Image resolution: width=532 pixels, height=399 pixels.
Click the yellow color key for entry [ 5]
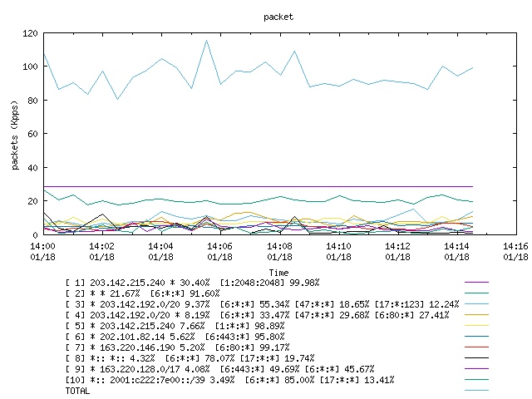(x=476, y=326)
